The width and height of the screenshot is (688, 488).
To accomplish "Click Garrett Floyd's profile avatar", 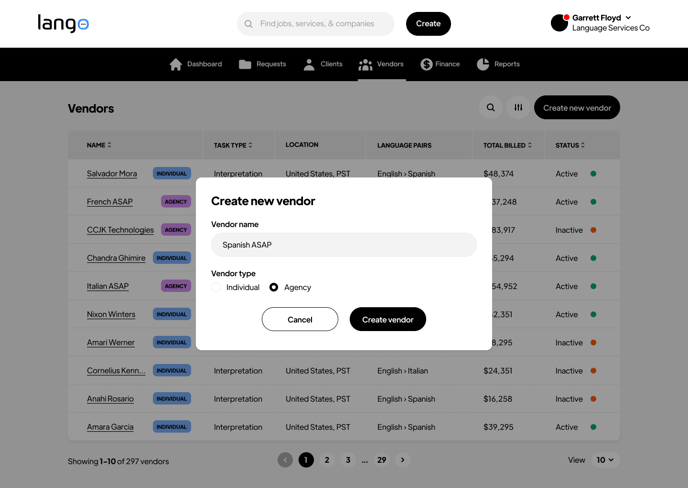I will [559, 23].
